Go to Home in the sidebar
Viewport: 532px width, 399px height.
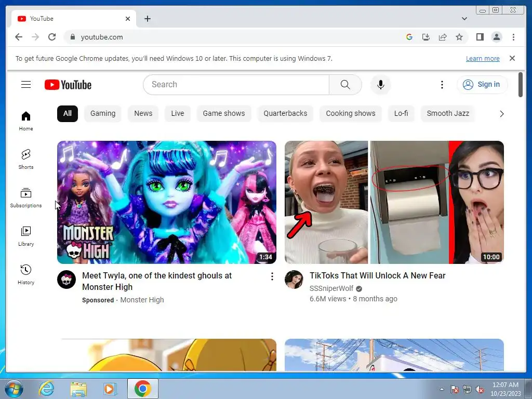click(x=26, y=121)
